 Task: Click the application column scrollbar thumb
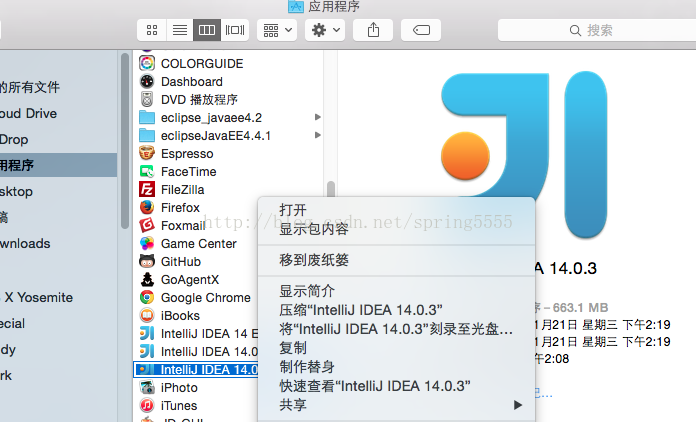[x=331, y=189]
